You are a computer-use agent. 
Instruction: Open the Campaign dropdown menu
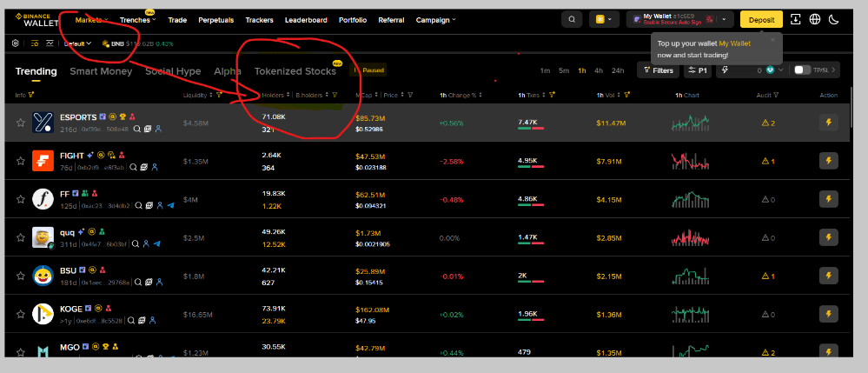coord(436,20)
